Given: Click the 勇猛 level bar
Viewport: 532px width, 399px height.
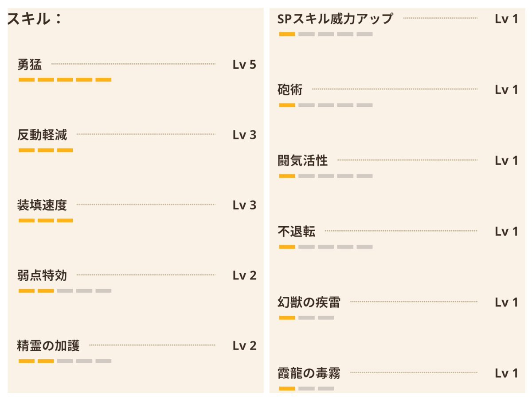Looking at the screenshot, I should [x=65, y=80].
